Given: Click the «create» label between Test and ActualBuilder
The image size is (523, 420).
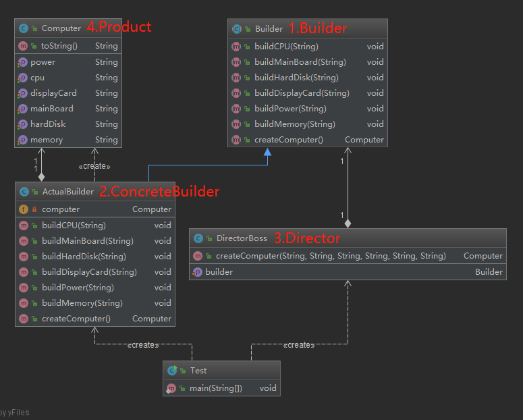Looking at the screenshot, I should (x=143, y=345).
